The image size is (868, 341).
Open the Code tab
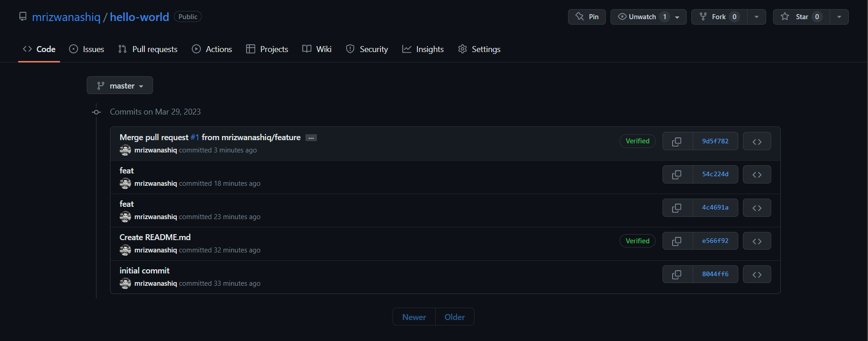tap(39, 49)
